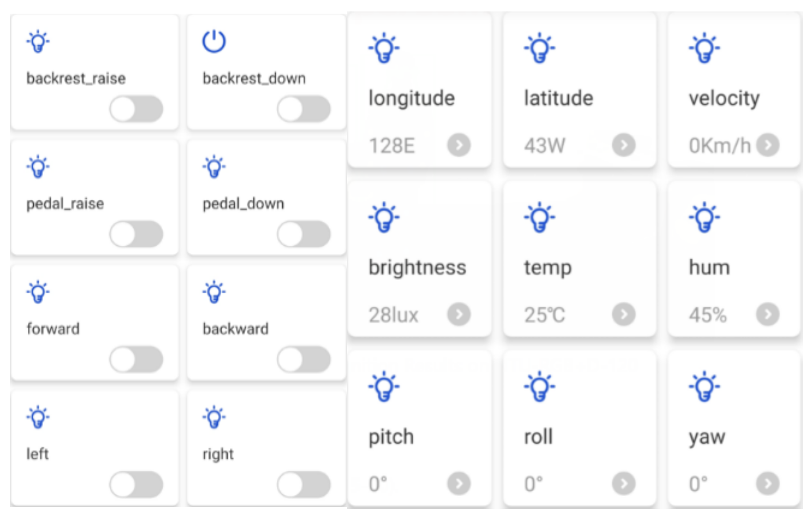Turn on the forward toggle
This screenshot has height=516, width=812.
137,359
